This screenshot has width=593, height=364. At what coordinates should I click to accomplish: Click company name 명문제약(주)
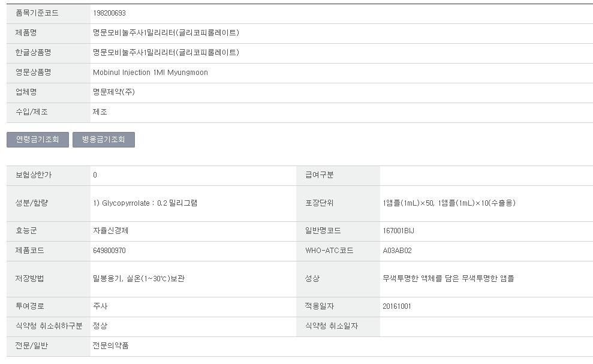[x=114, y=92]
